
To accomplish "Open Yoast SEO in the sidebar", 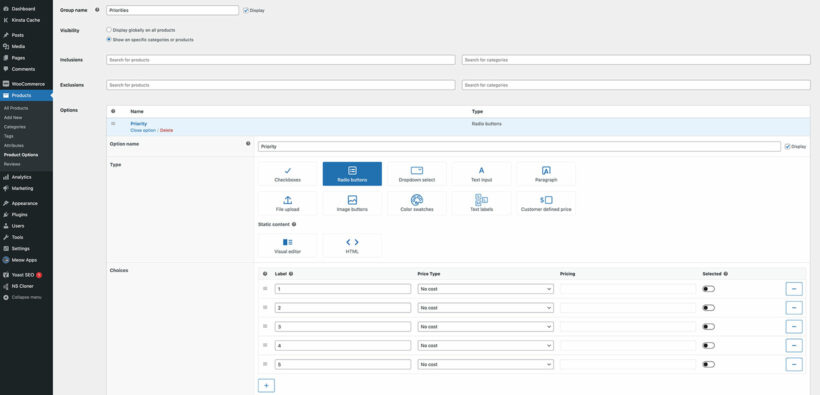I will pyautogui.click(x=26, y=275).
